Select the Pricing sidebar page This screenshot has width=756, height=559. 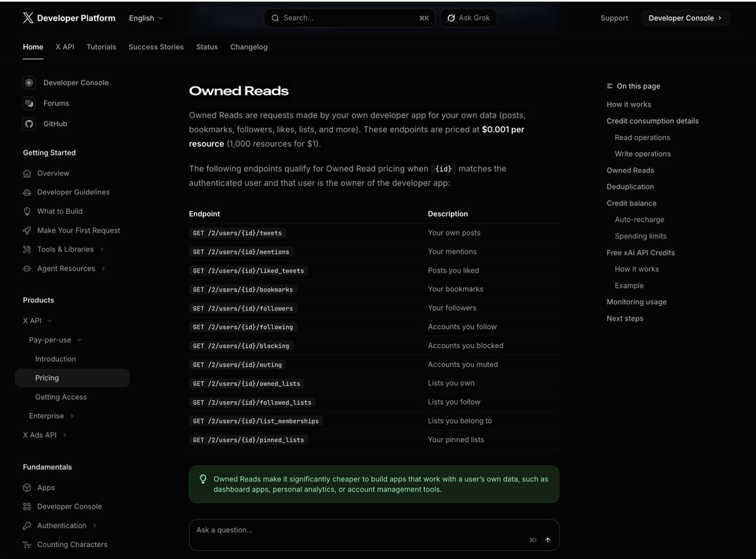(x=73, y=378)
